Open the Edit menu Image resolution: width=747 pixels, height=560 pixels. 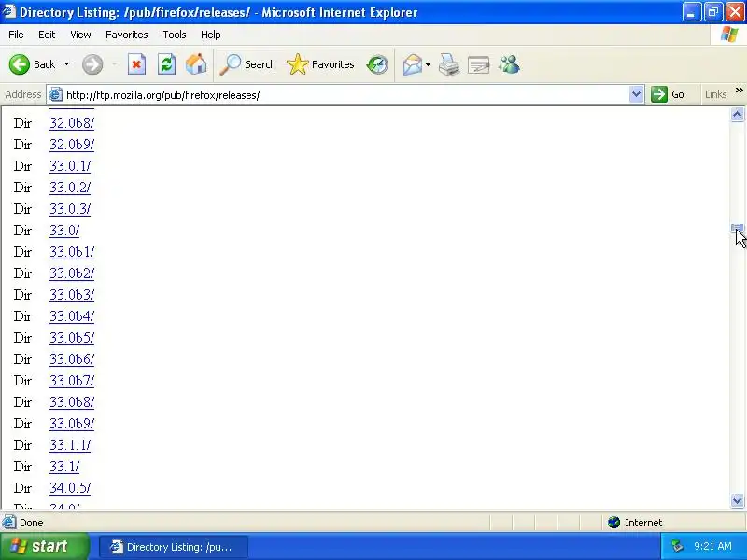pos(47,35)
